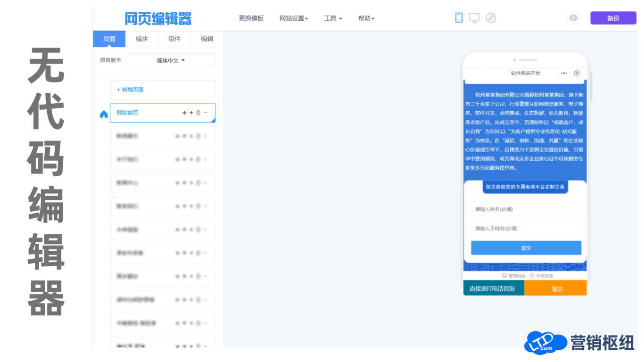644x362 pixels.
Task: Open the 帮助 dropdown menu
Action: coord(366,18)
